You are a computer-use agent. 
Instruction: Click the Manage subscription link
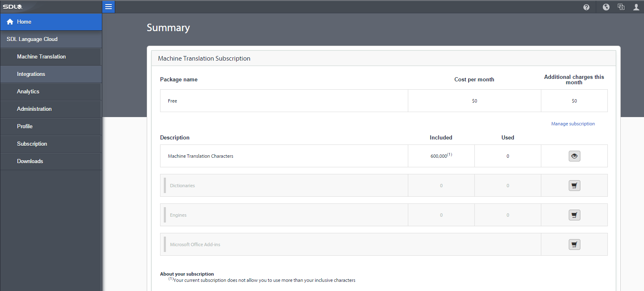click(x=572, y=124)
